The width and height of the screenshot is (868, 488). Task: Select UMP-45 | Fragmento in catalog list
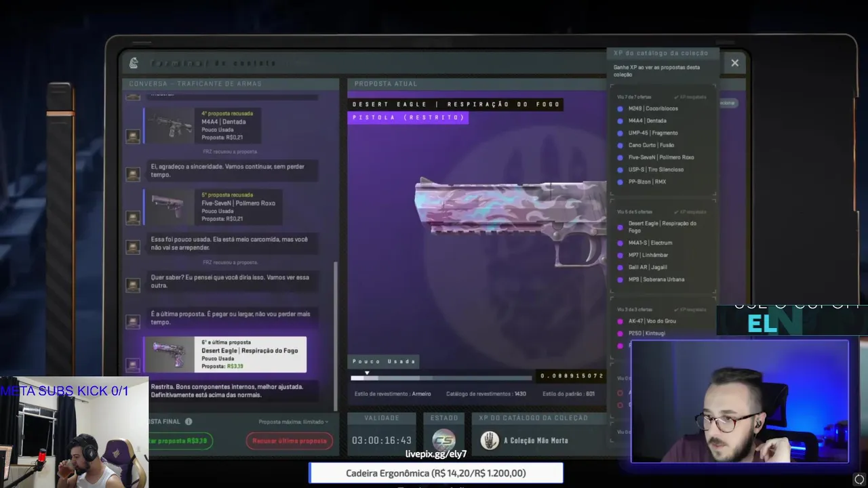click(x=648, y=133)
